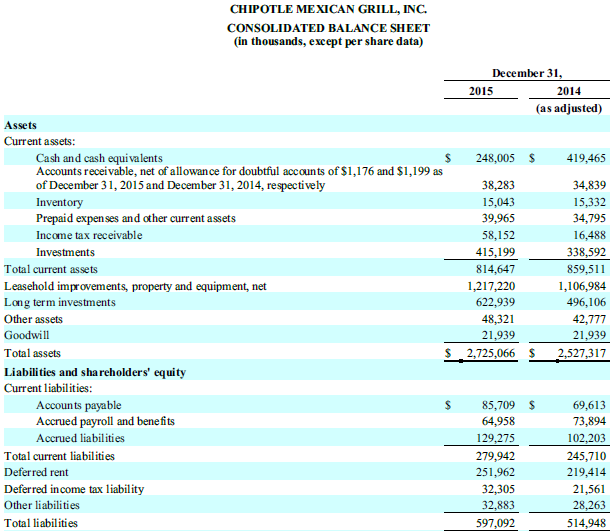Select the '2015' column header

(481, 91)
